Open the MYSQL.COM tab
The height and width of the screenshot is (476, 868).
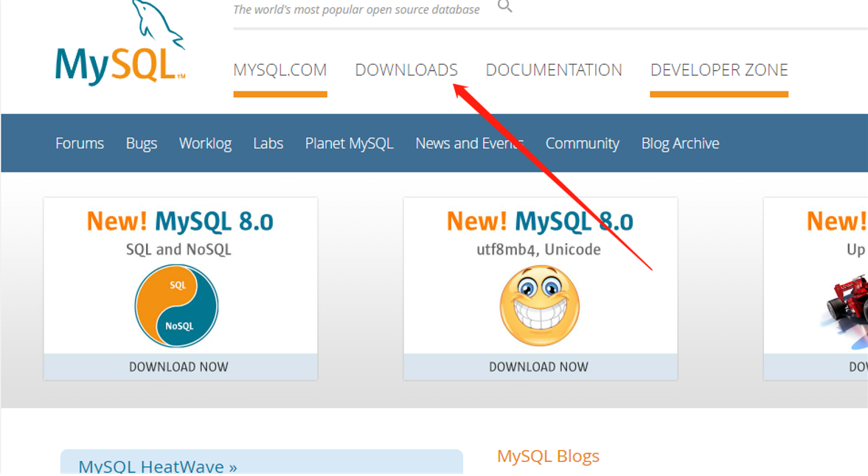click(280, 70)
